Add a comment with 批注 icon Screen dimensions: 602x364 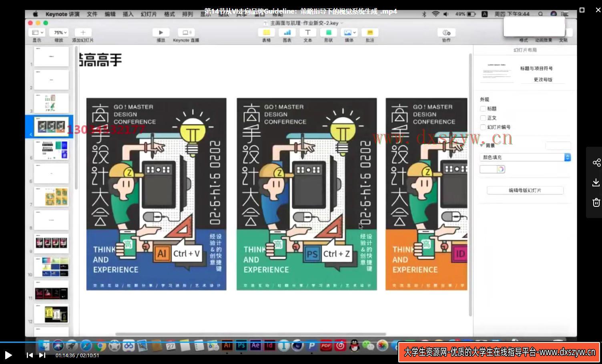[370, 32]
